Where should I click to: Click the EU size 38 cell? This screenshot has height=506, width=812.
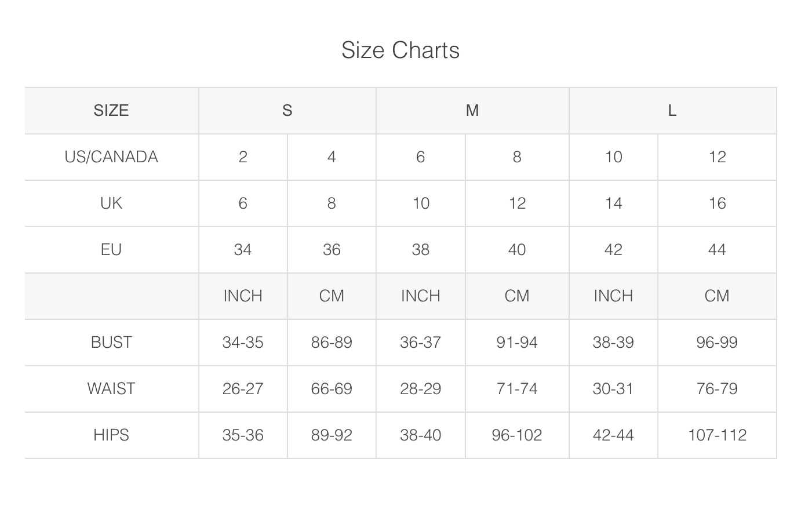point(420,249)
